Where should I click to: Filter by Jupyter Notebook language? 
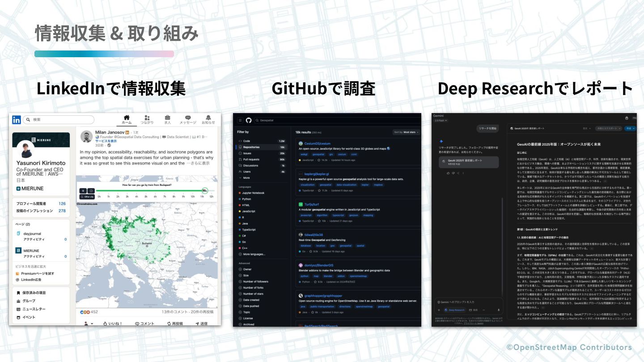click(253, 193)
